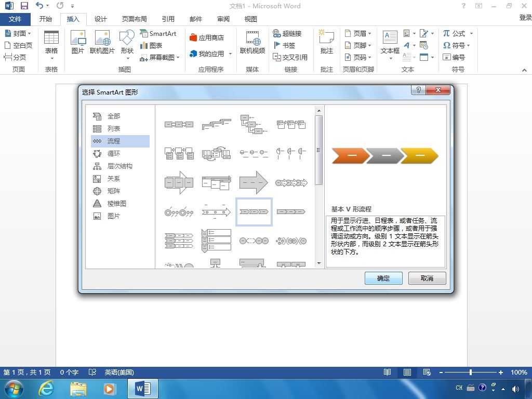Screen dimensions: 532x399
Task: Open 应用商店 app store
Action: (x=206, y=37)
